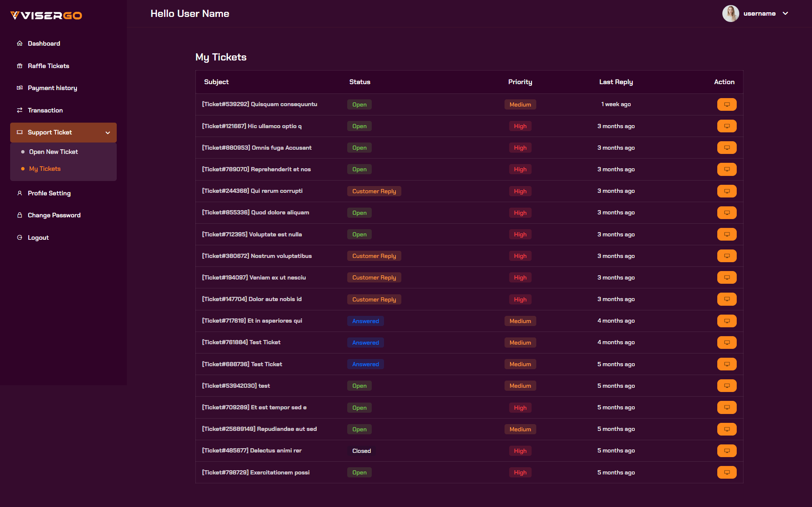Image resolution: width=812 pixels, height=507 pixels.
Task: Expand the username dropdown arrow
Action: [x=785, y=14]
